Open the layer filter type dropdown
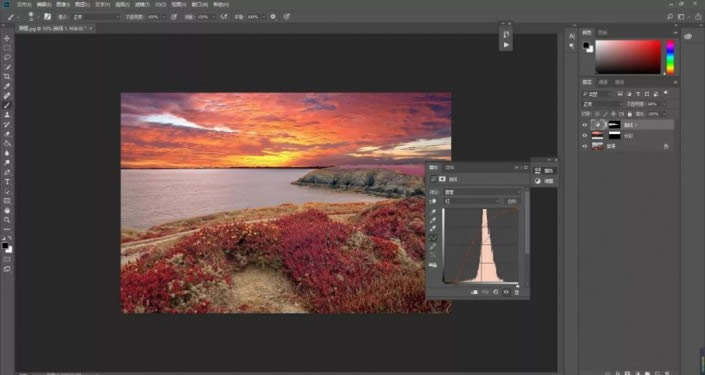This screenshot has width=705, height=375. click(598, 94)
